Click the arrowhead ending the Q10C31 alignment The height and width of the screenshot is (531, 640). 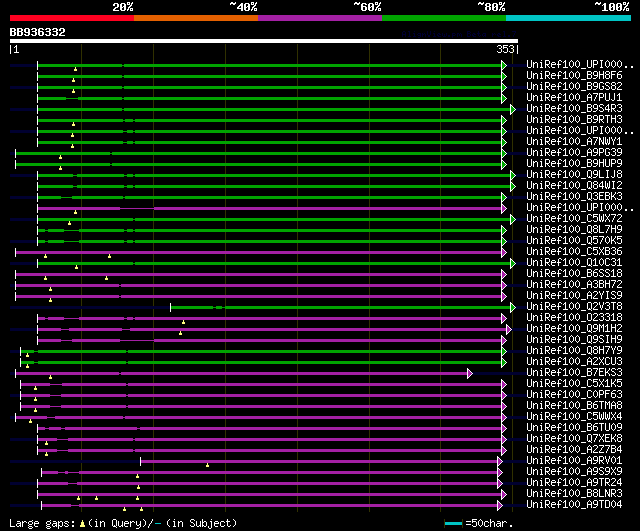coord(512,263)
